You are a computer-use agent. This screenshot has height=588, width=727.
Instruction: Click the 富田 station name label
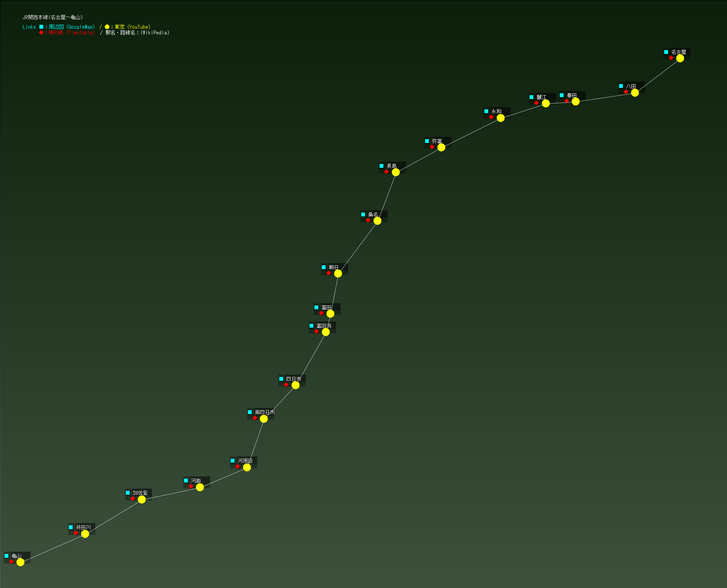[x=326, y=307]
